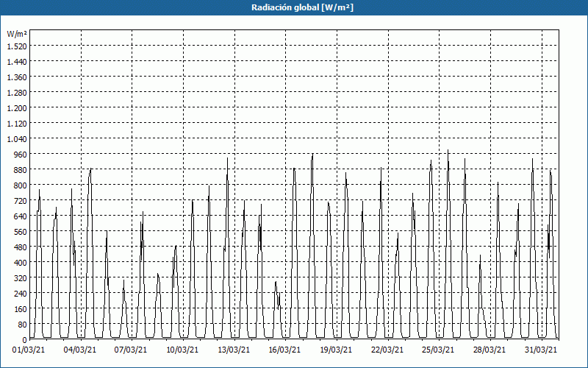Click the 16/03/21 date label

(284, 350)
